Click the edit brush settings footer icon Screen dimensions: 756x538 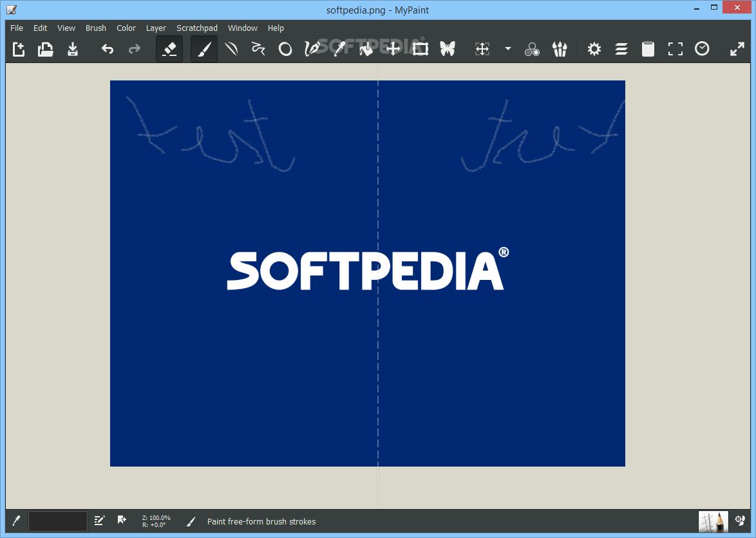[99, 520]
